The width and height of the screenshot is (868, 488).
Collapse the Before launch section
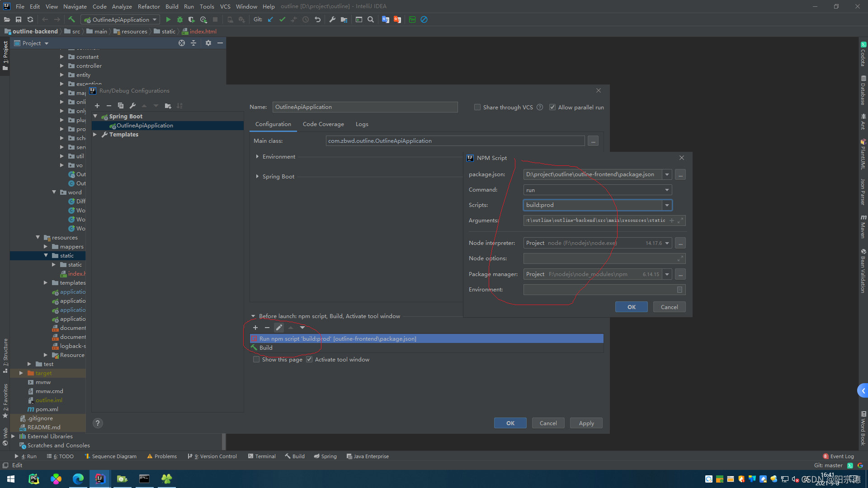253,316
